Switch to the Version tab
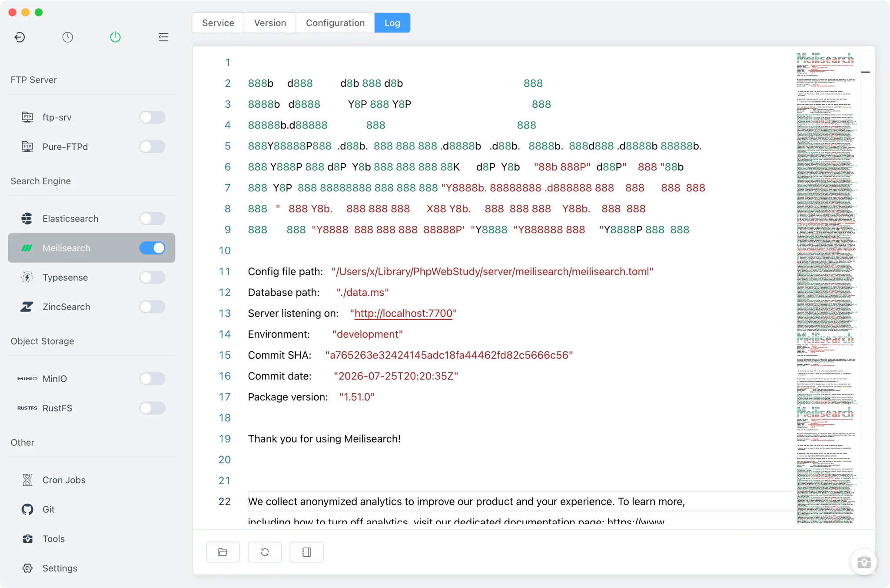 point(270,23)
